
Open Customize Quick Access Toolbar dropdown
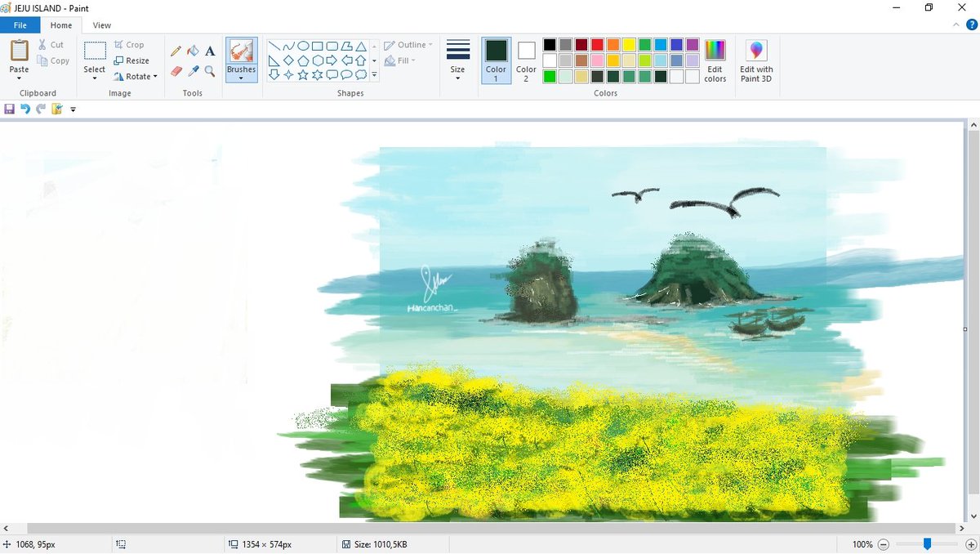(73, 109)
